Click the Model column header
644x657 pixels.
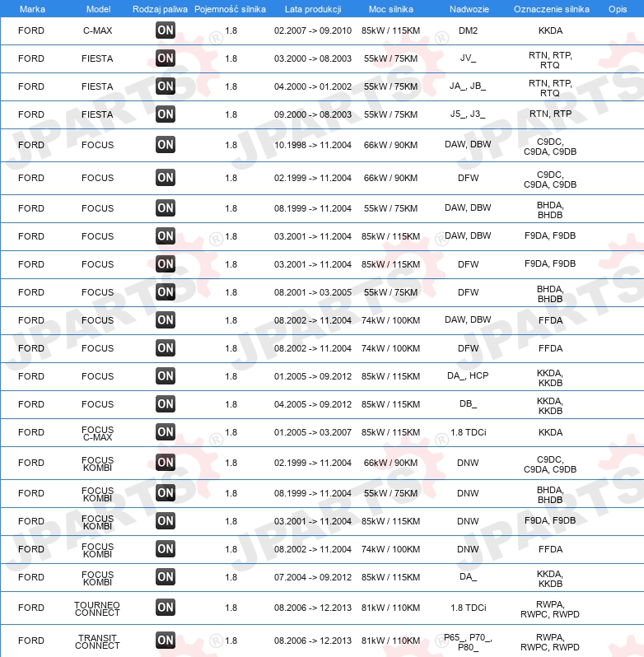coord(99,9)
